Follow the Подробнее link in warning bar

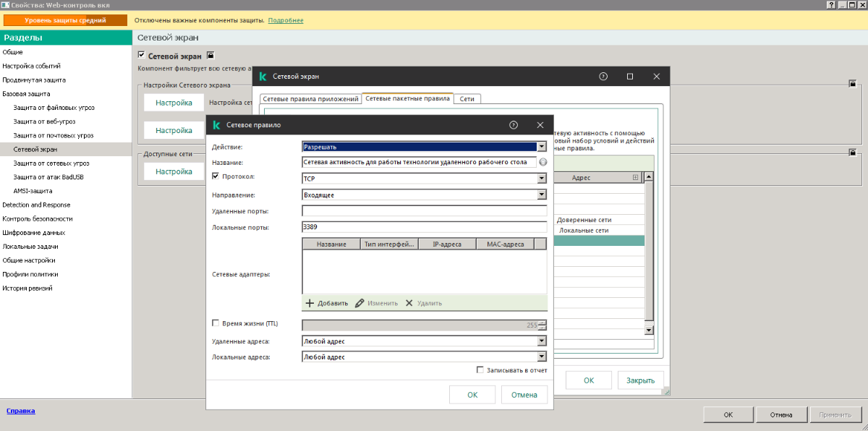click(286, 20)
